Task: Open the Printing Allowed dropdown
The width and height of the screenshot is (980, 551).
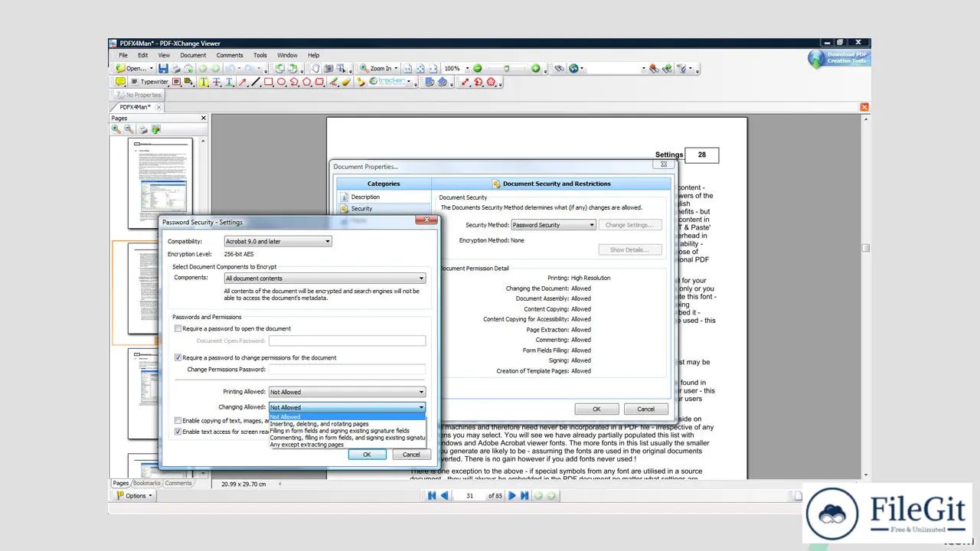Action: [347, 392]
